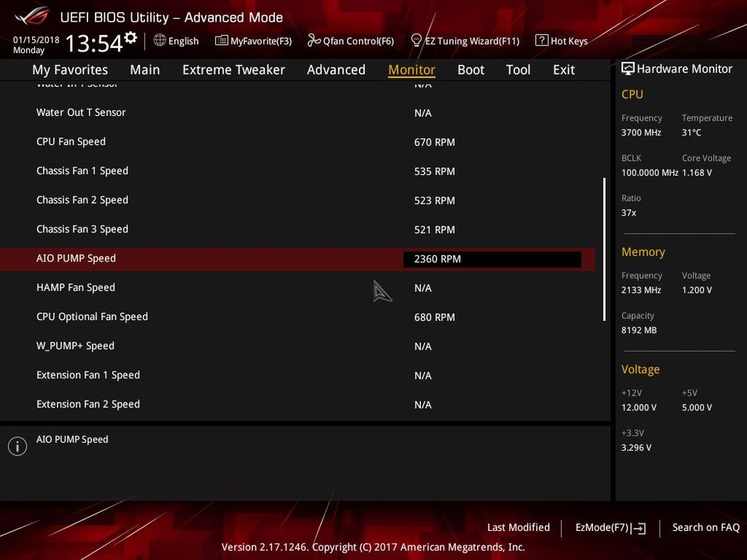The width and height of the screenshot is (747, 560).
Task: Go to the Advanced tab
Action: click(x=336, y=70)
